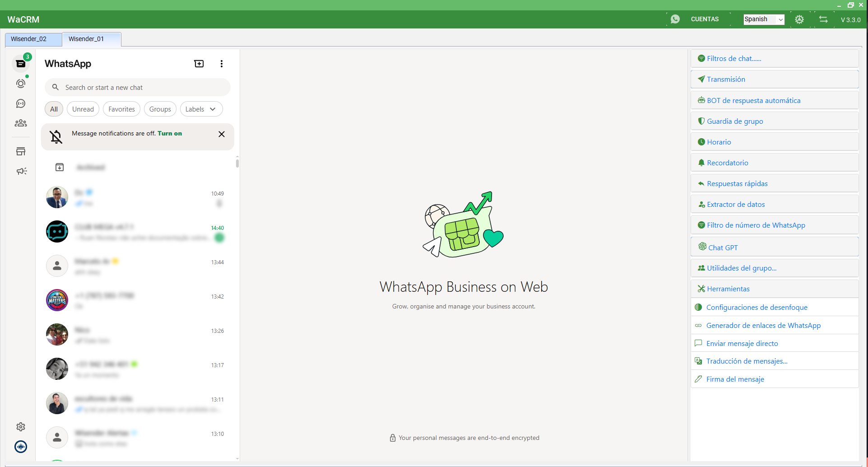Click the sync arrows icon in title bar
This screenshot has width=868, height=467.
tap(823, 19)
